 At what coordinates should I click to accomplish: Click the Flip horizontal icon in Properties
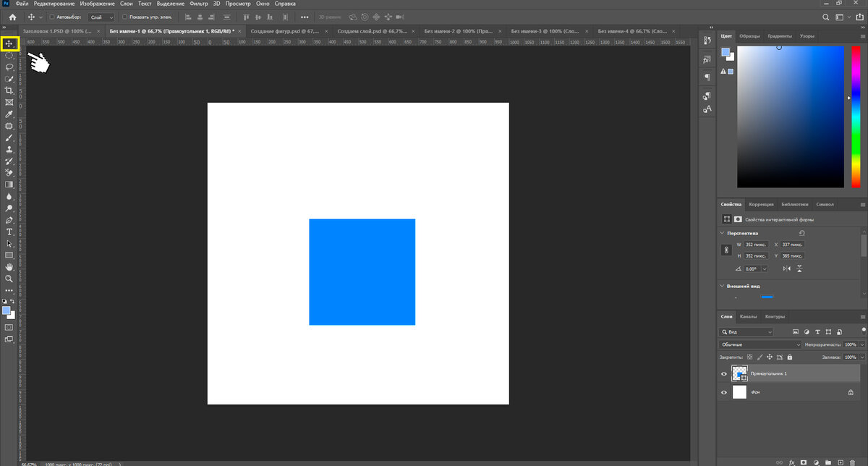tap(787, 268)
